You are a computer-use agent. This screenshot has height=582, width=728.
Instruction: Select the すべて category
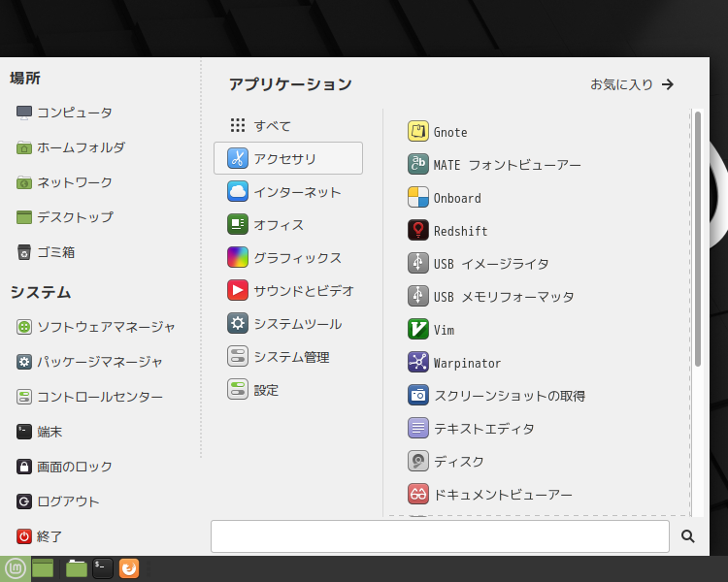pyautogui.click(x=288, y=125)
